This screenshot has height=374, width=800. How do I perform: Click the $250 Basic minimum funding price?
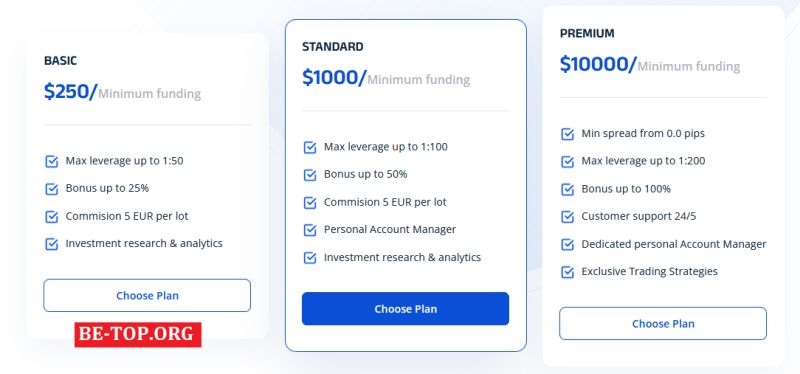coord(70,91)
